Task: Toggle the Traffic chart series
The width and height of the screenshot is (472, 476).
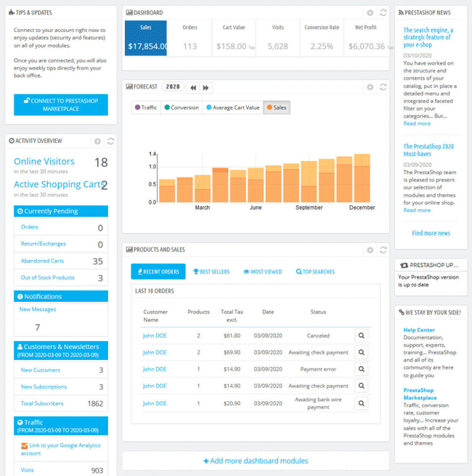Action: click(x=146, y=107)
